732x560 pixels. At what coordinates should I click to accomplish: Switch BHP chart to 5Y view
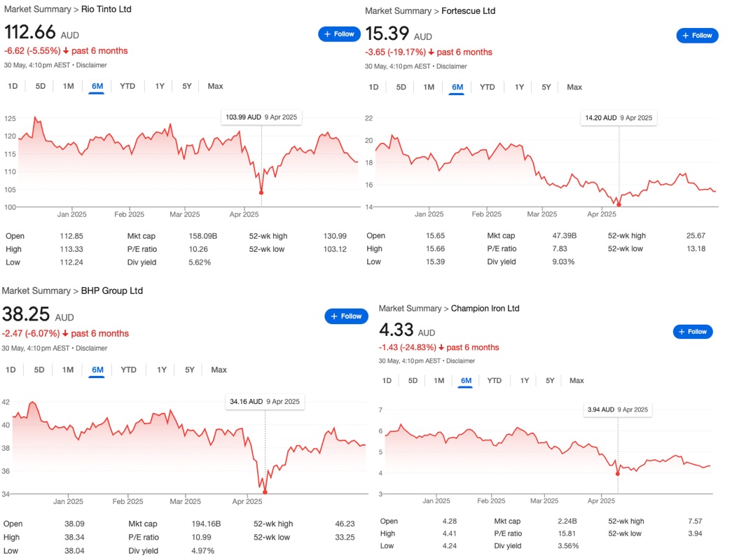point(190,370)
